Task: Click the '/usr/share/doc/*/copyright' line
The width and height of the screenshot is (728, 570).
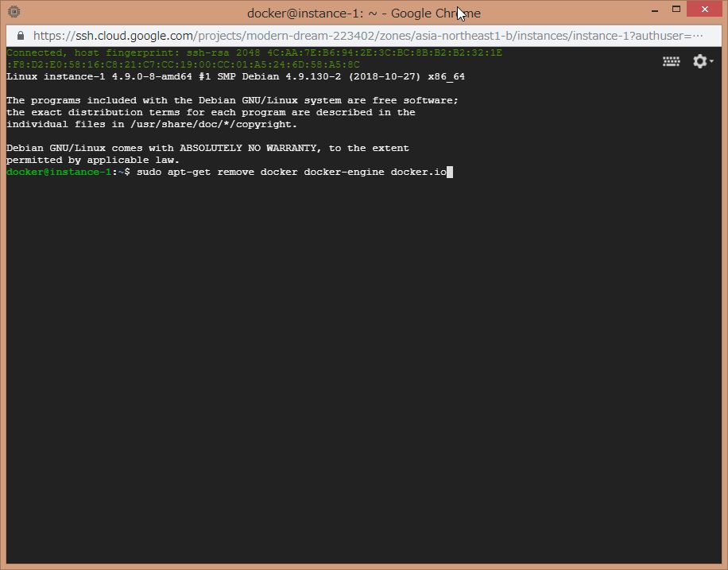Action: (x=151, y=125)
